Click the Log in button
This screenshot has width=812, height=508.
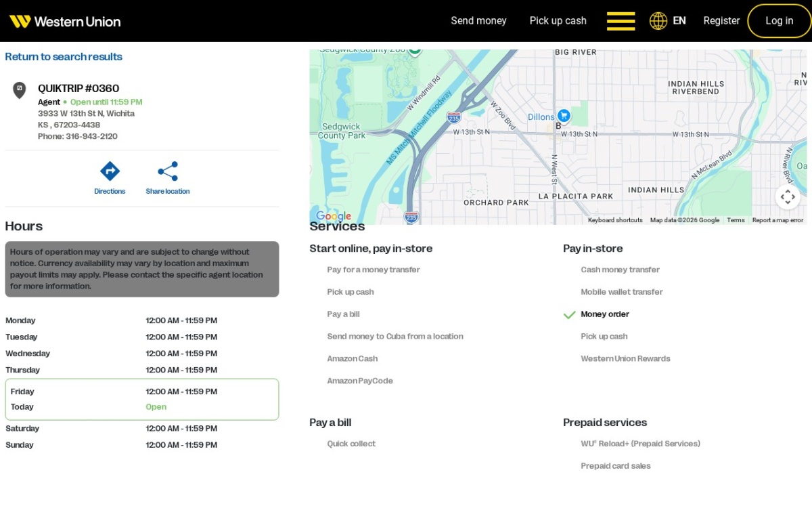(x=780, y=21)
